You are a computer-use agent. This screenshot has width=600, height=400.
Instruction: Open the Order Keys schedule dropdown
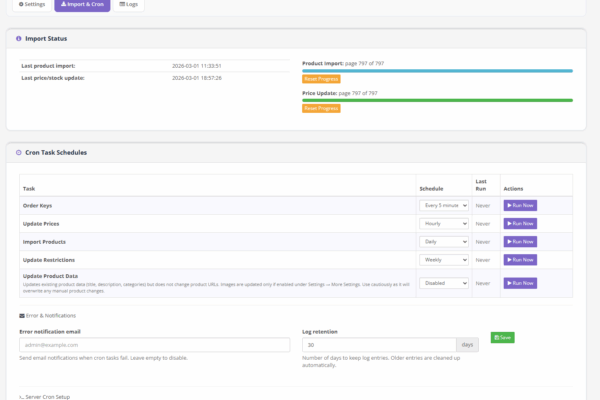coord(443,205)
